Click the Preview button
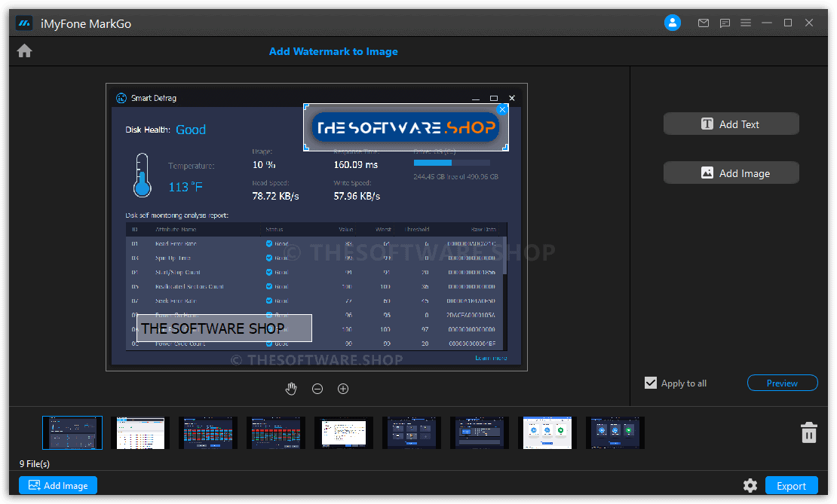Image resolution: width=837 pixels, height=504 pixels. 782,383
